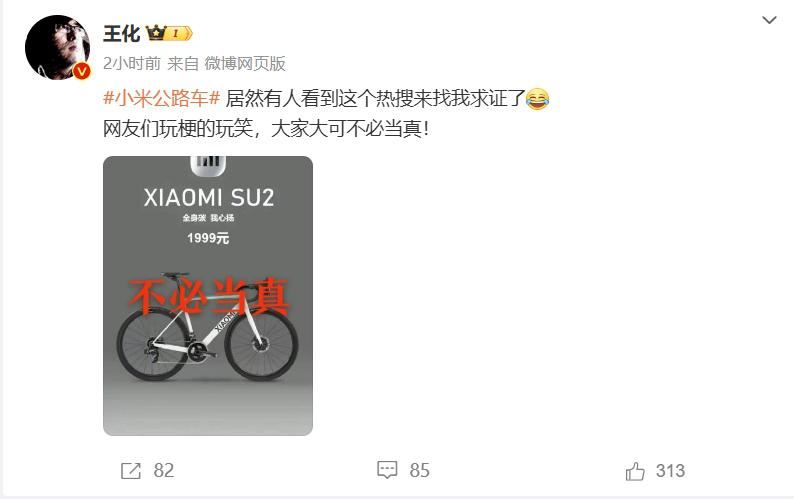Click the 微博网页版 source link
The image size is (794, 499).
pyautogui.click(x=245, y=63)
